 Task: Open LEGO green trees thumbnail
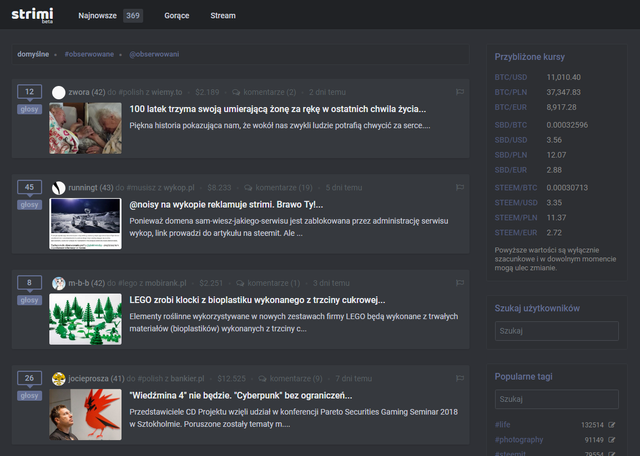[x=85, y=319]
